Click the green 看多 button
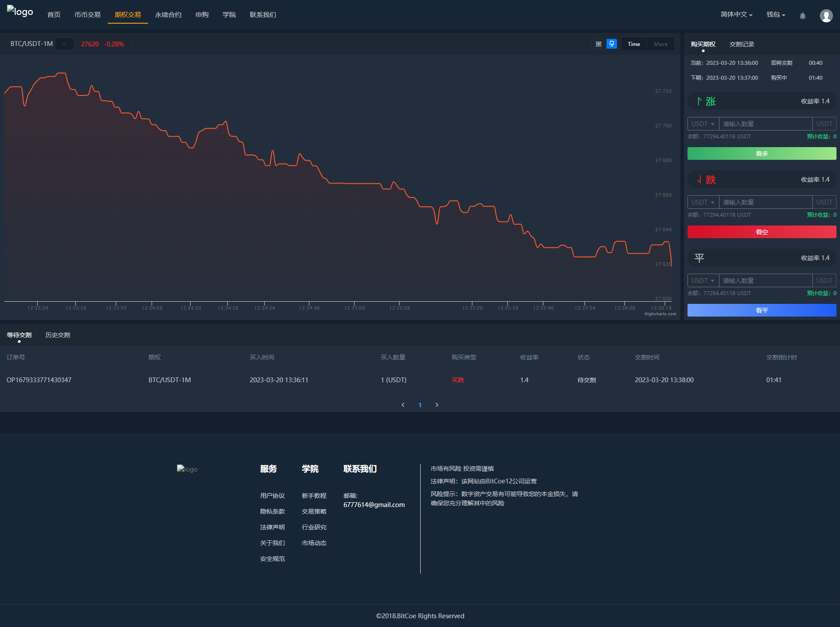The height and width of the screenshot is (627, 840). click(762, 154)
